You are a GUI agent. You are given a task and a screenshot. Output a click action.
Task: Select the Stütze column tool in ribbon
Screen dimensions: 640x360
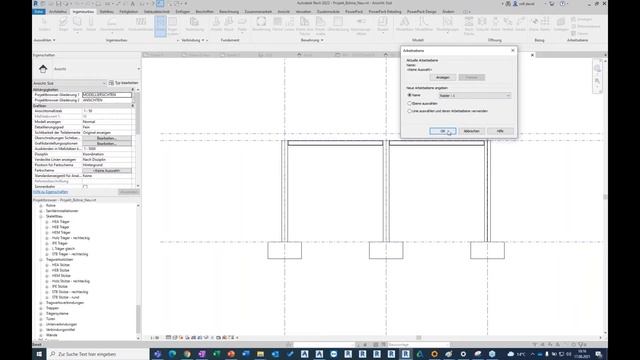tap(91, 24)
